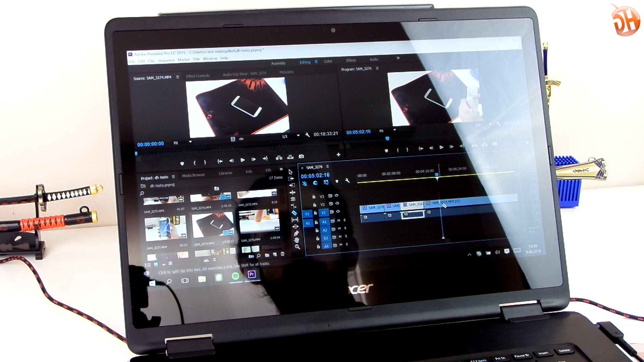Select the Selection arrow tool
This screenshot has height=362, width=644.
(290, 172)
